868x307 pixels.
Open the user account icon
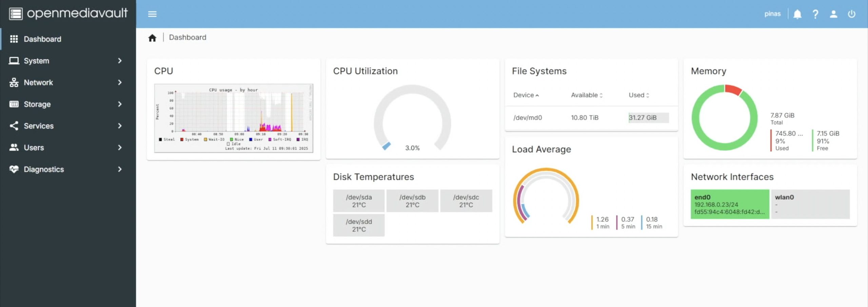833,14
